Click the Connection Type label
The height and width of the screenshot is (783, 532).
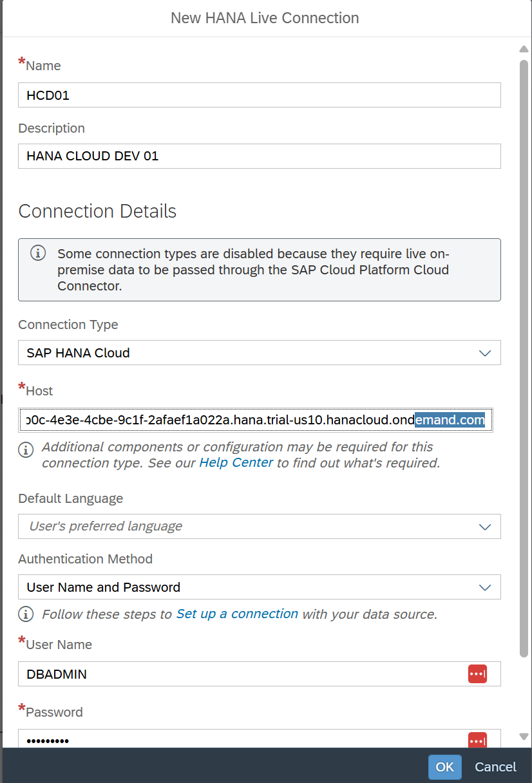(68, 325)
